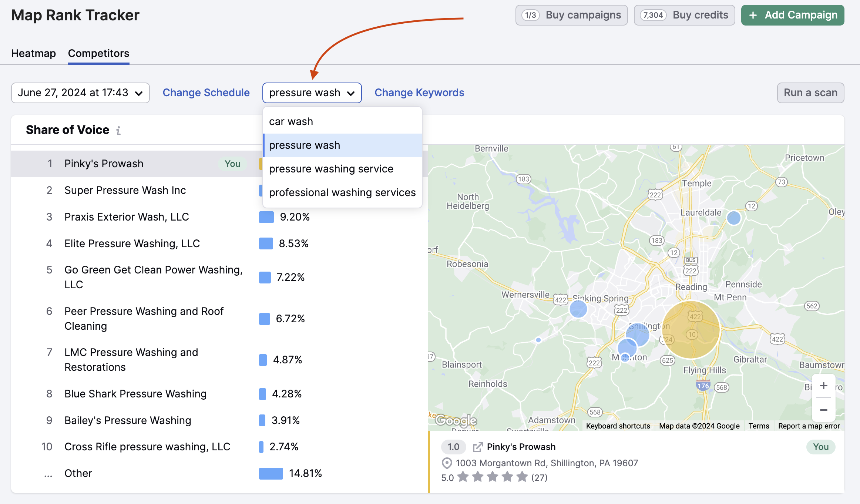Choose professional washing services keyword
The width and height of the screenshot is (860, 504).
342,192
